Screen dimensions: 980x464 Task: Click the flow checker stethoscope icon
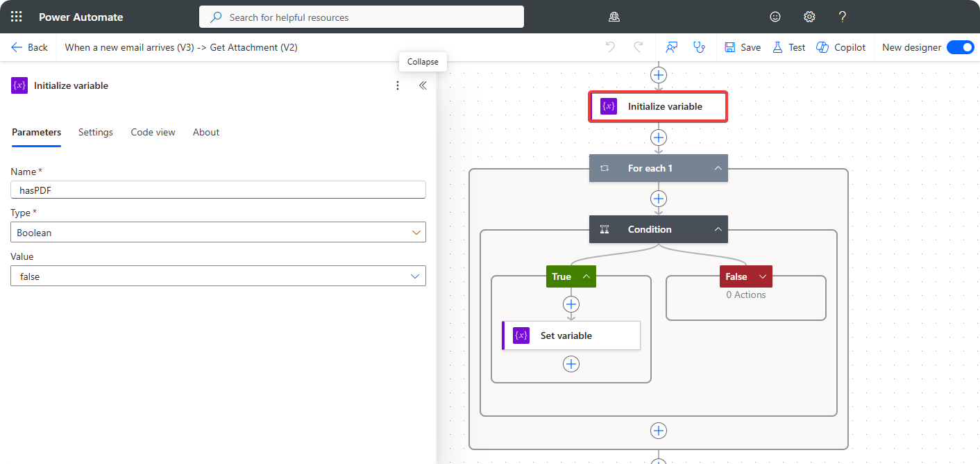click(x=699, y=47)
